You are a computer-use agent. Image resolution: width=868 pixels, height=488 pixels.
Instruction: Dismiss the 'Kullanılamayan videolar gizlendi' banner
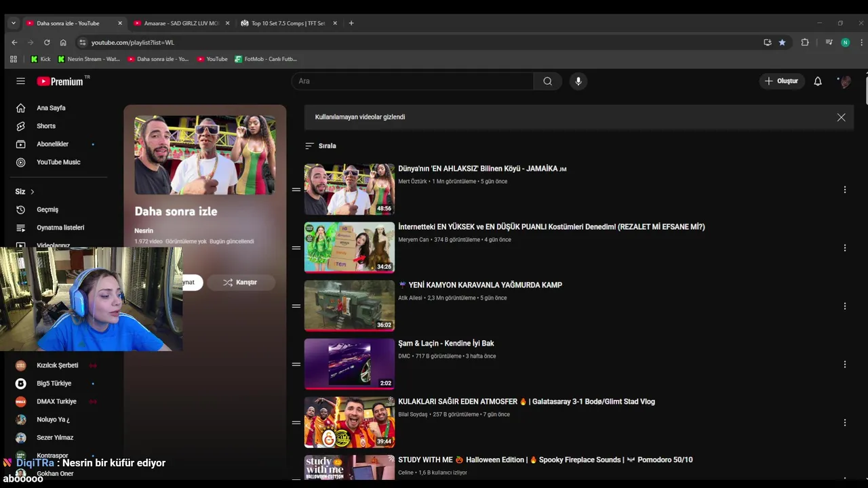(841, 117)
